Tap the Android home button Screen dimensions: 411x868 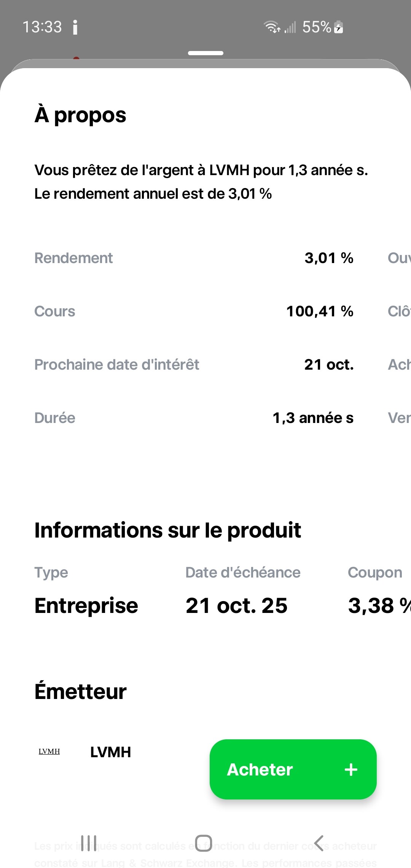tap(203, 843)
